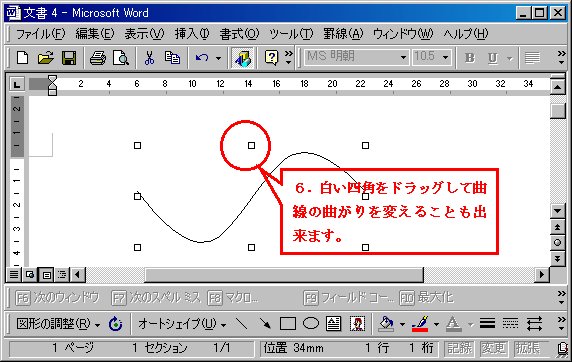Select the Oval shape tool in the drawing toolbar
This screenshot has height=362, width=572.
311,323
